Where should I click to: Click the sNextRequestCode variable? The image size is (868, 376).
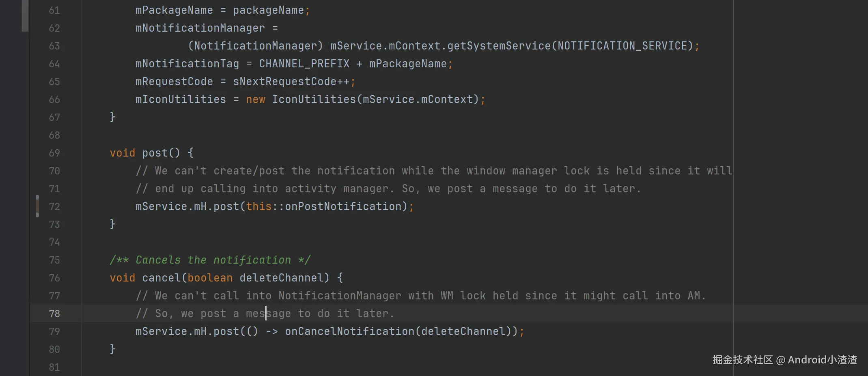point(284,82)
